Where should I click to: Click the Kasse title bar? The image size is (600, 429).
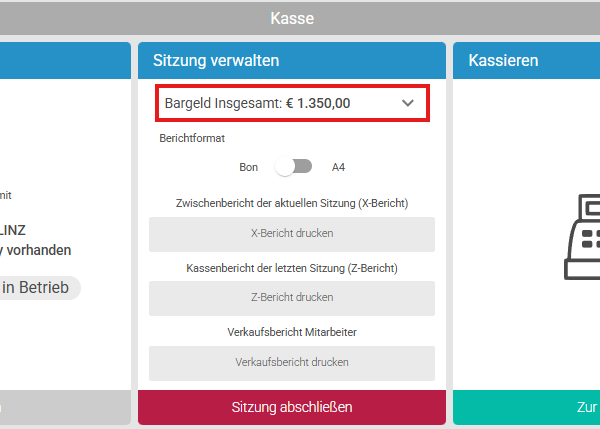pyautogui.click(x=292, y=18)
